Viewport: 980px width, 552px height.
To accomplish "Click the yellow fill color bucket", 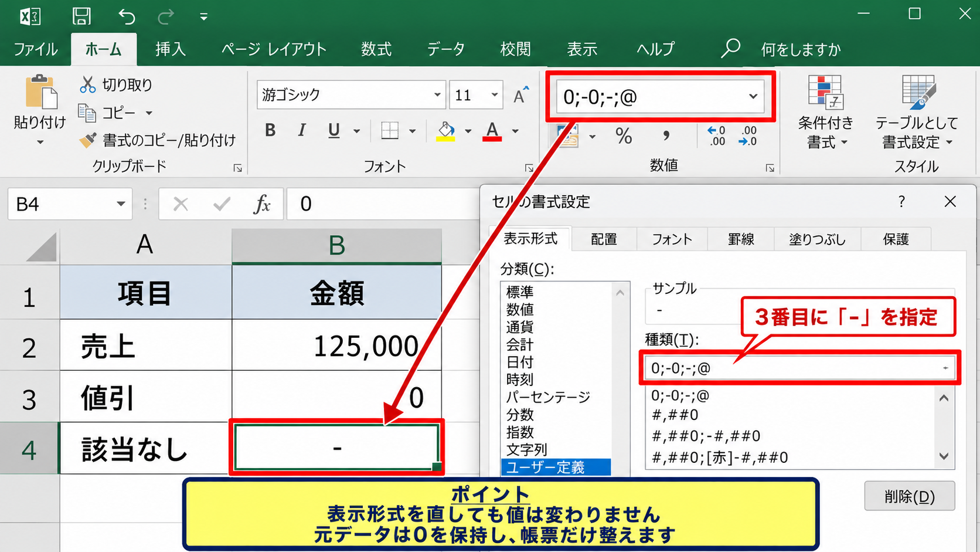I will (446, 131).
